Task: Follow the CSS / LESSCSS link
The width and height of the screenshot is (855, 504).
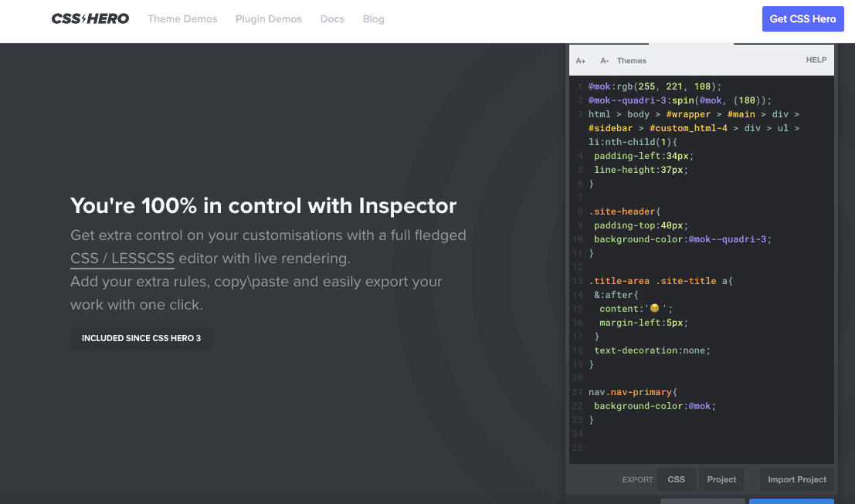Action: pyautogui.click(x=122, y=259)
